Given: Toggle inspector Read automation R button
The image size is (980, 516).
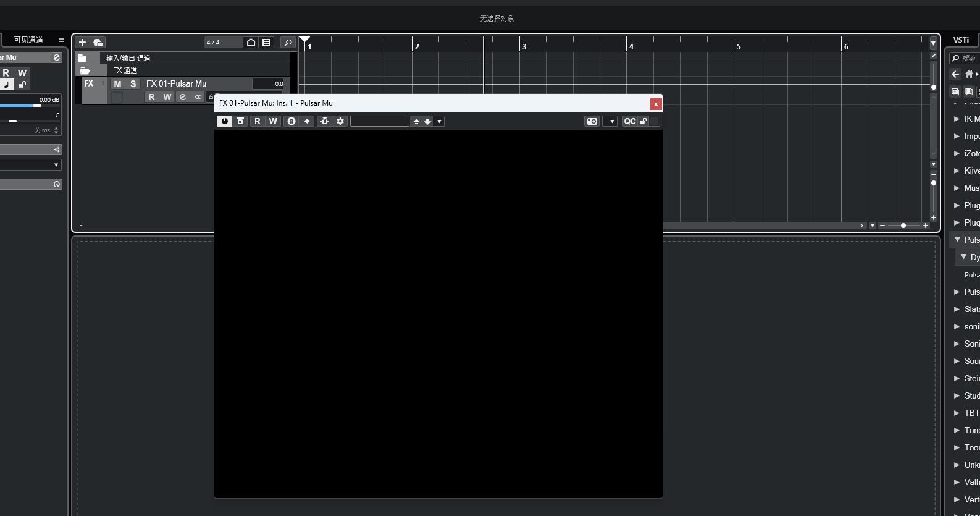Looking at the screenshot, I should [x=6, y=73].
